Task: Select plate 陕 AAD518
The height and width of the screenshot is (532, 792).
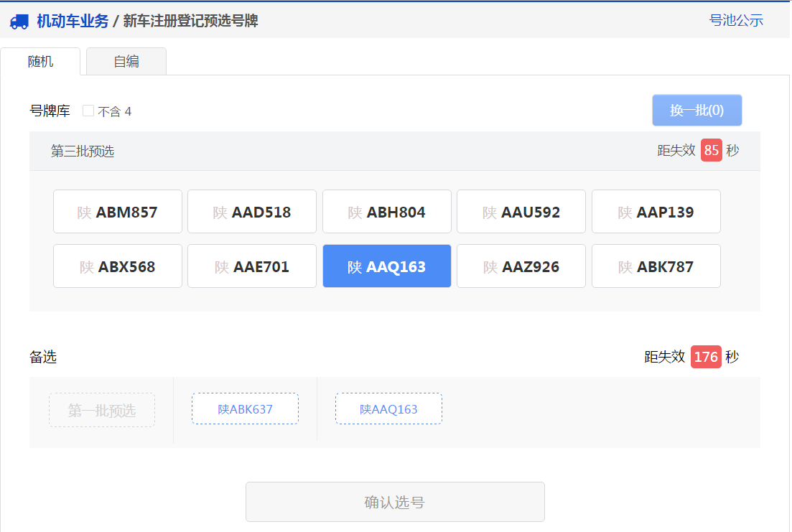Action: tap(252, 212)
